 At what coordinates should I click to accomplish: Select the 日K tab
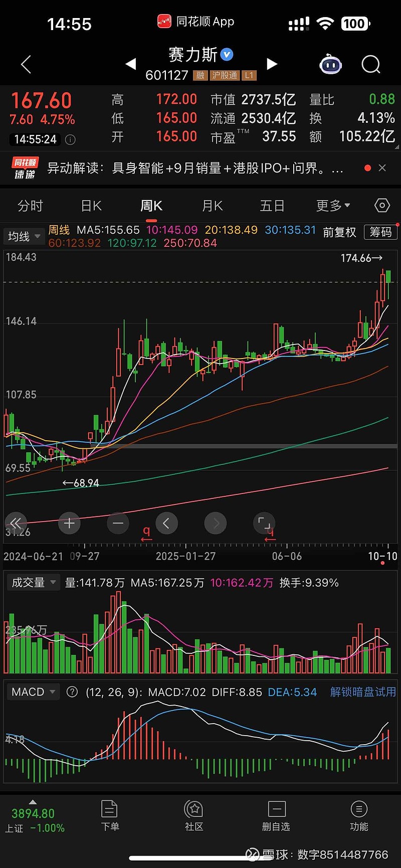tap(91, 206)
